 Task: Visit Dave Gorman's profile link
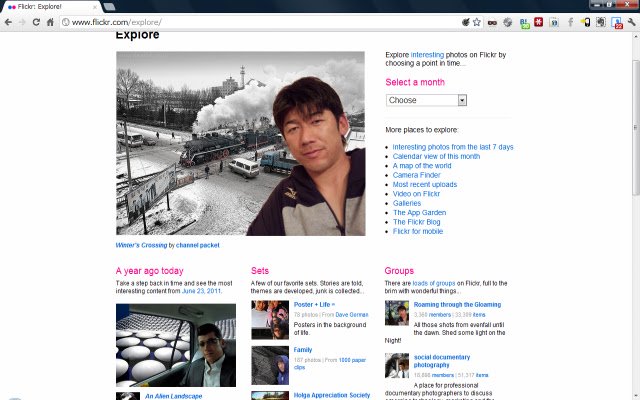(x=352, y=315)
